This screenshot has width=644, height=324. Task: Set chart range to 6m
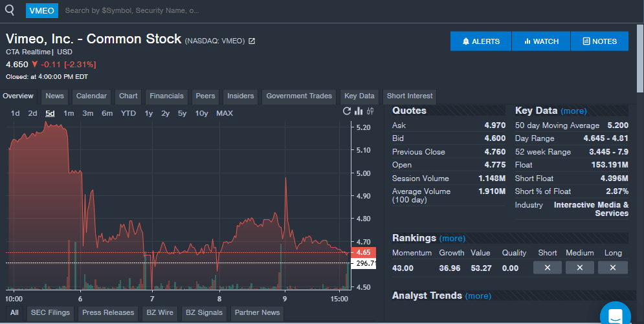[107, 113]
